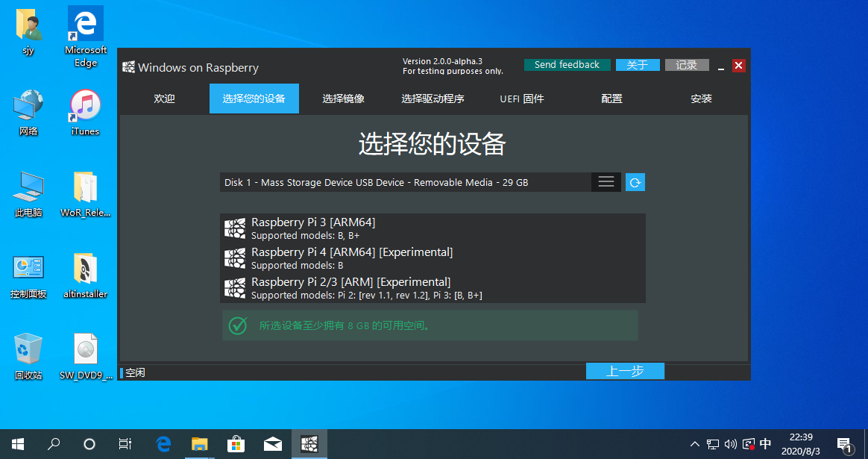Switch to the 欢迎 tab
This screenshot has width=868, height=459.
164,99
